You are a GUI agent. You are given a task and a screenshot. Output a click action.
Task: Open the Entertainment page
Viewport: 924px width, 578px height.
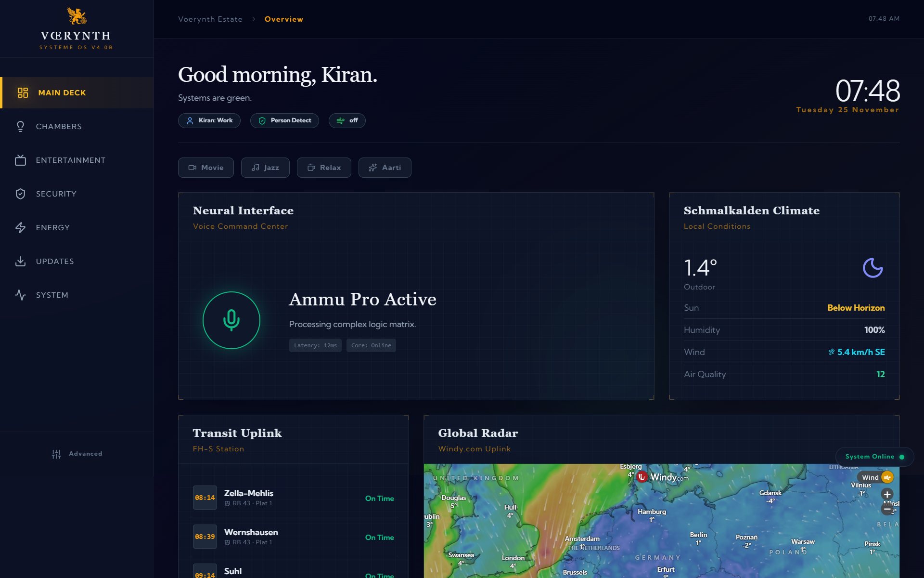pos(77,160)
